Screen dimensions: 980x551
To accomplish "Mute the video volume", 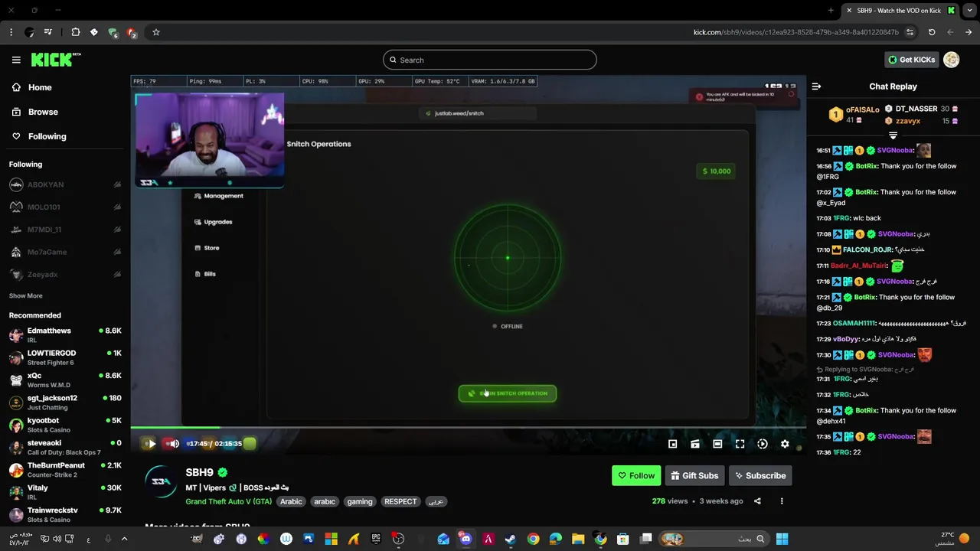I will pos(174,444).
